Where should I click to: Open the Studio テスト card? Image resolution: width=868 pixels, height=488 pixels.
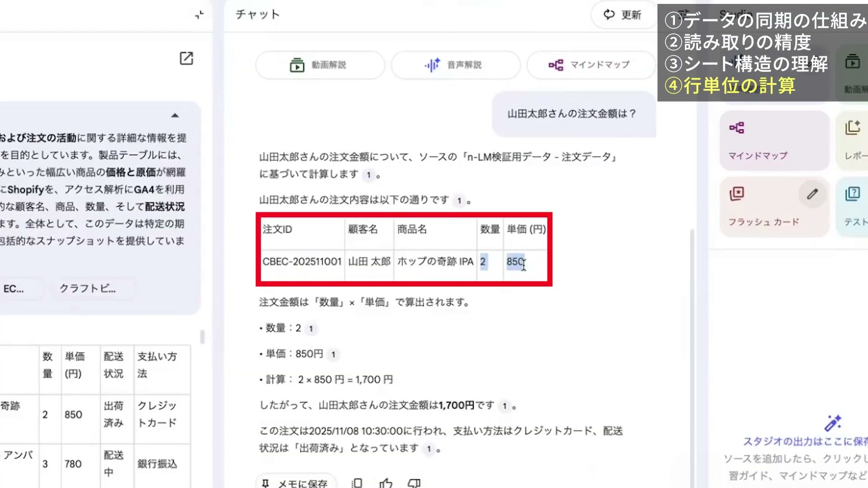pyautogui.click(x=852, y=207)
